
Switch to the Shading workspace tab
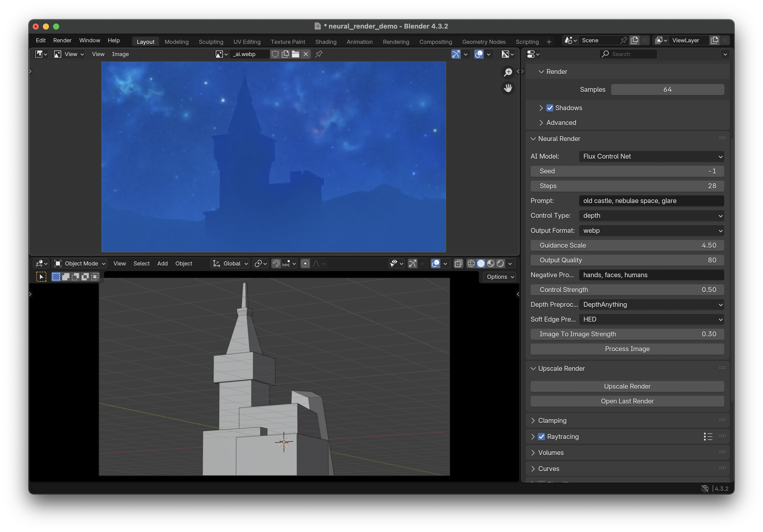click(x=326, y=42)
